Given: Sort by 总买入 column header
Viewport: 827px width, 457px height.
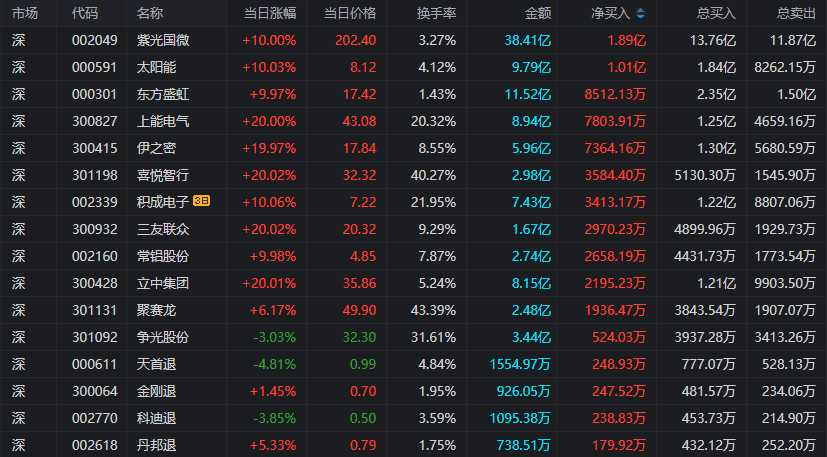Looking at the screenshot, I should tap(716, 13).
